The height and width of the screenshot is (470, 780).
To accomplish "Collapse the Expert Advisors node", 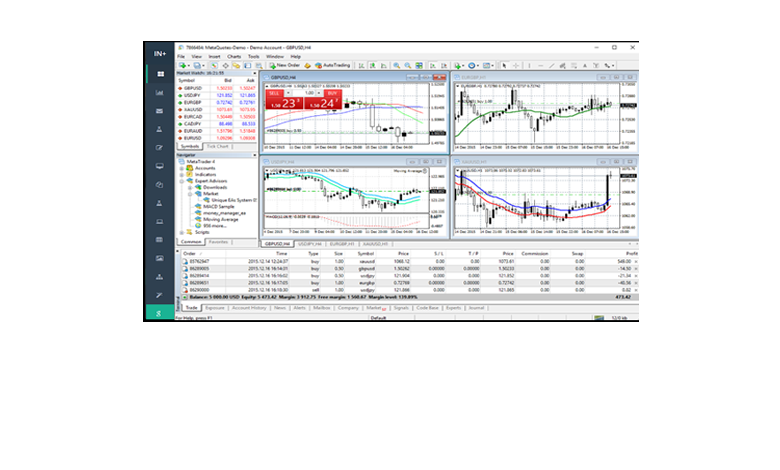I will coord(182,181).
